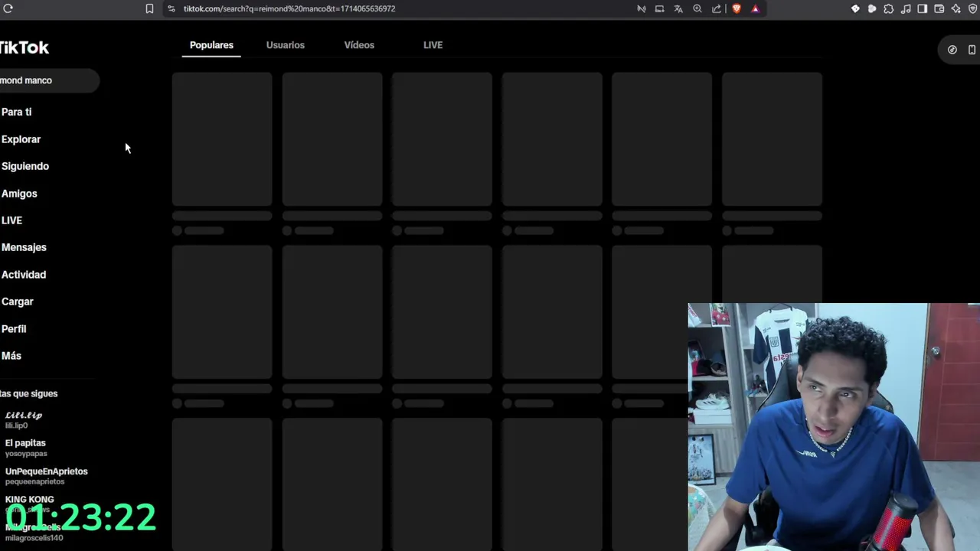Open Actividad in sidebar
The width and height of the screenshot is (980, 551).
[x=24, y=275]
